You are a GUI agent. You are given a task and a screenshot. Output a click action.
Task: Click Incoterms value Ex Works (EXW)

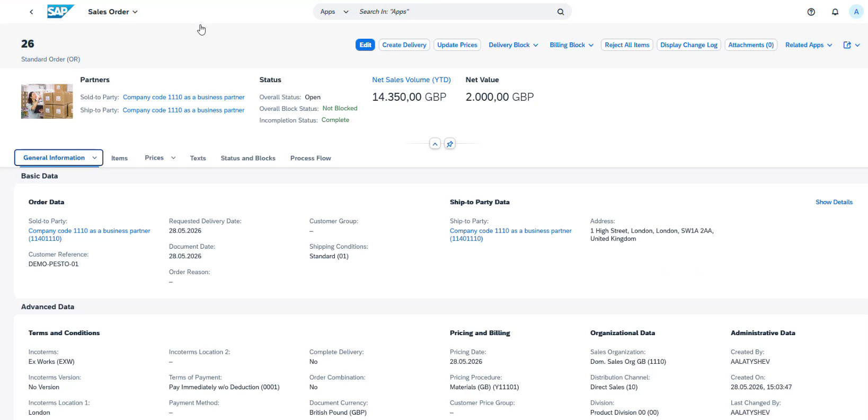click(51, 362)
